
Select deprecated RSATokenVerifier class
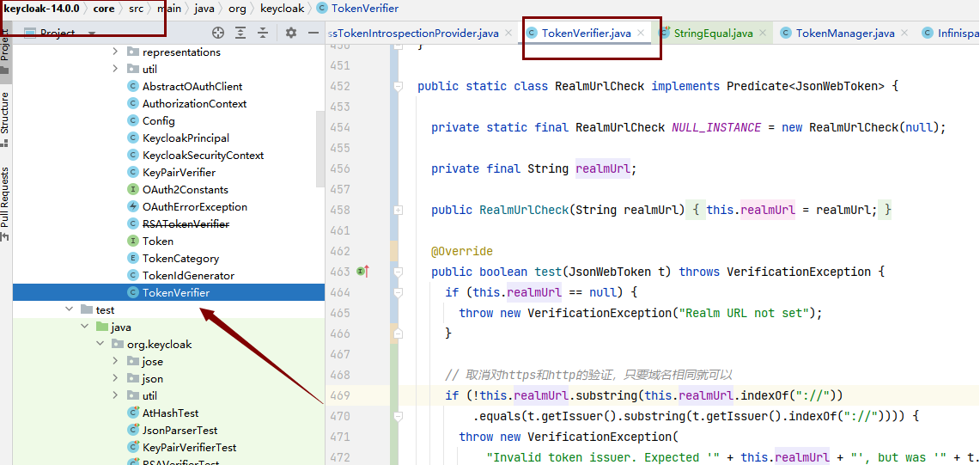click(186, 224)
